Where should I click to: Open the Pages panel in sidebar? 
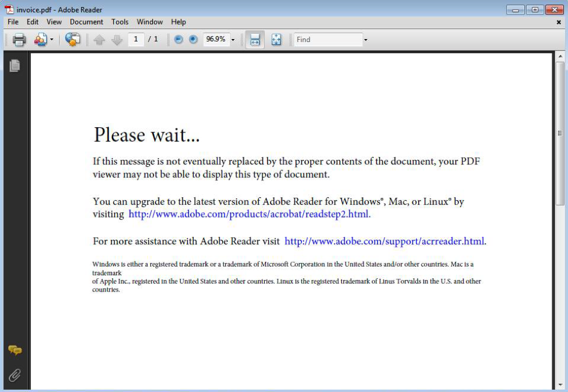pyautogui.click(x=15, y=65)
